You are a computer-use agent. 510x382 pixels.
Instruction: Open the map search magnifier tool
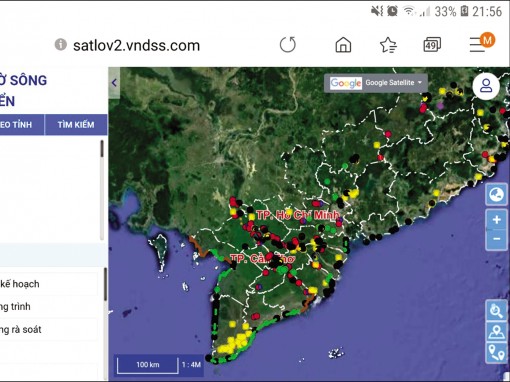point(496,311)
